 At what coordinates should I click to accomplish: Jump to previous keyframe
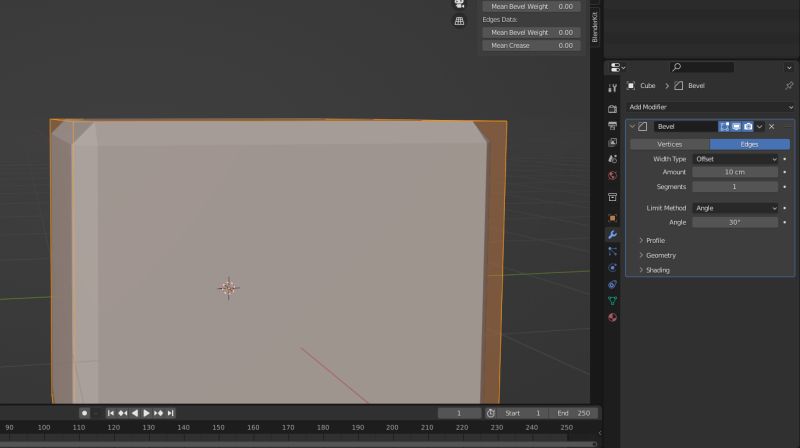(x=123, y=413)
